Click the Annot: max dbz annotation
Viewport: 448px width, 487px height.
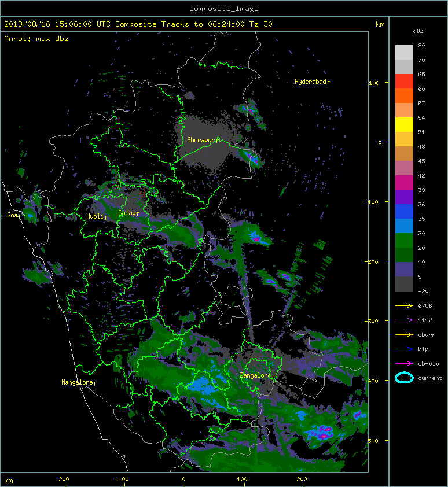tap(36, 39)
